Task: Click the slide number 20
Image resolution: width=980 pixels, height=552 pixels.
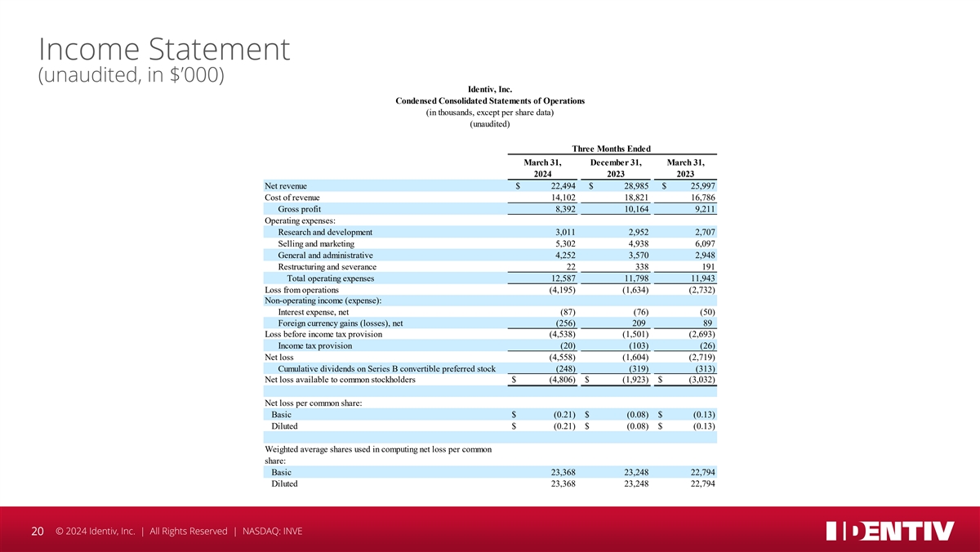Action: pyautogui.click(x=37, y=532)
